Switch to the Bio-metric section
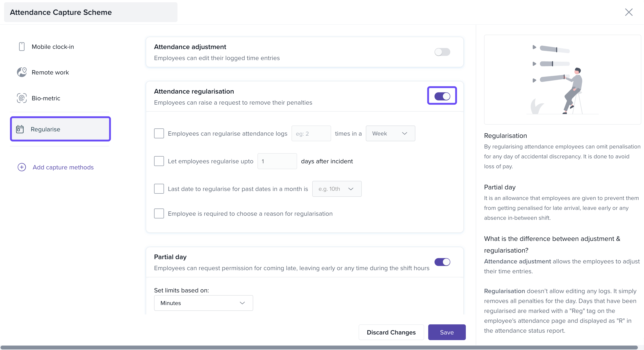Screen dimensions: 644x350 click(x=46, y=98)
